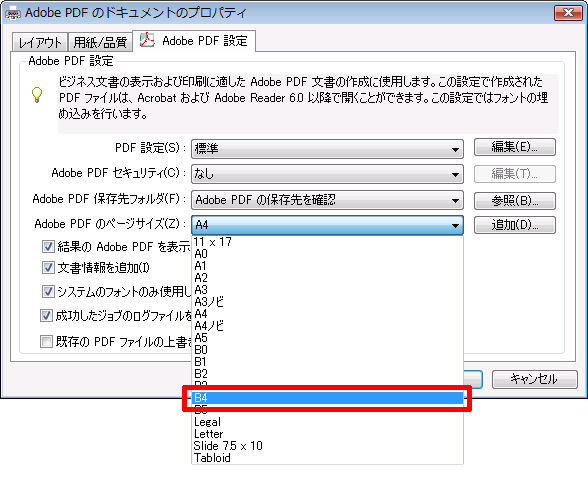
Task: Open Adobe PDF セキュリティ dropdown
Action: [327, 174]
